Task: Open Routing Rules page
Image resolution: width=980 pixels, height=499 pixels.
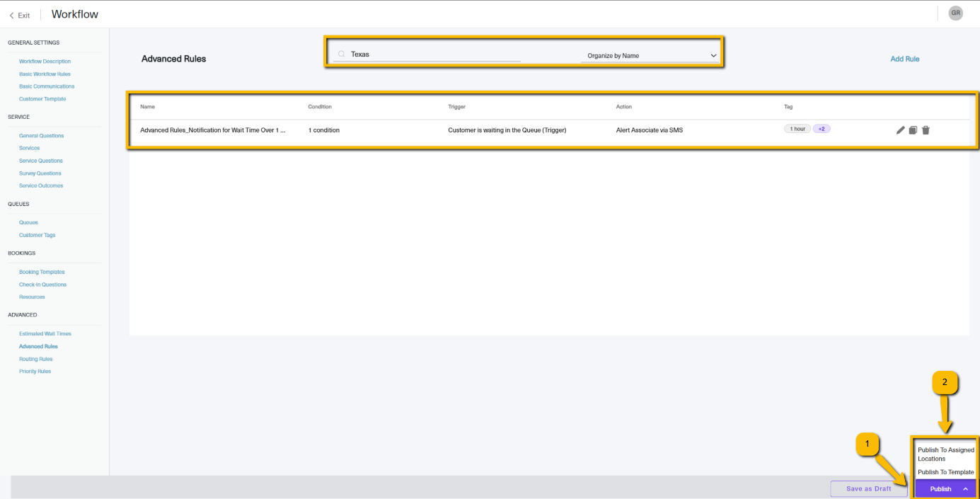Action: pos(36,359)
